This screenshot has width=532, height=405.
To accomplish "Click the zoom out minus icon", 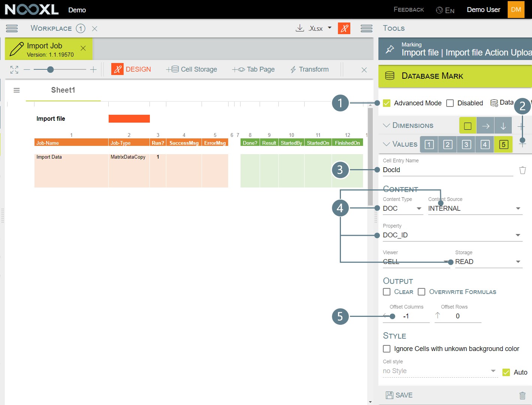I will coord(27,70).
